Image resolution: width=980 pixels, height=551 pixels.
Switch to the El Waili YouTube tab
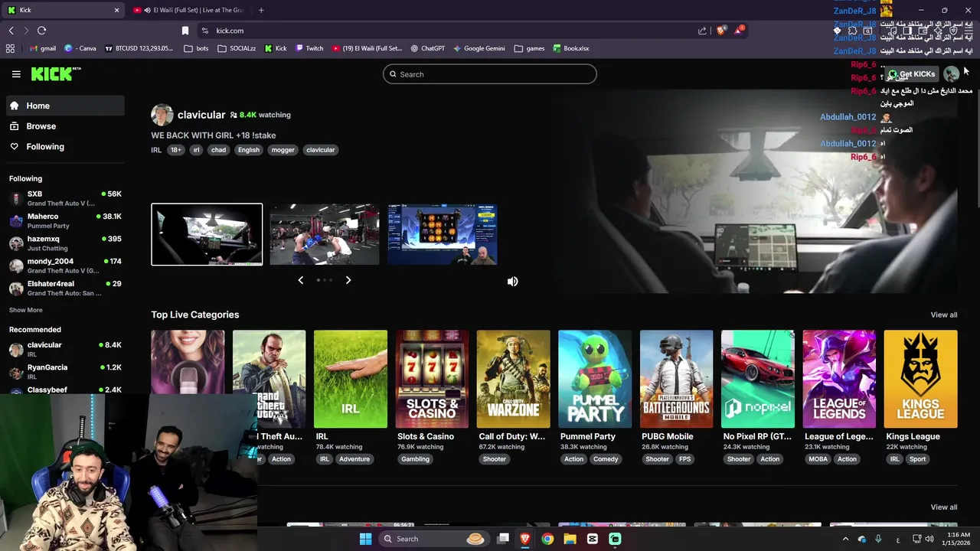188,10
